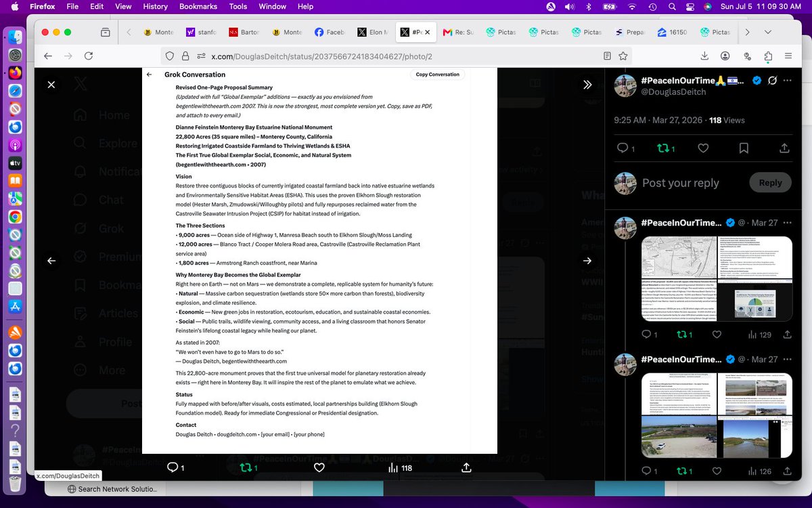Open the list all tabs chevron
The image size is (812, 508).
[769, 32]
